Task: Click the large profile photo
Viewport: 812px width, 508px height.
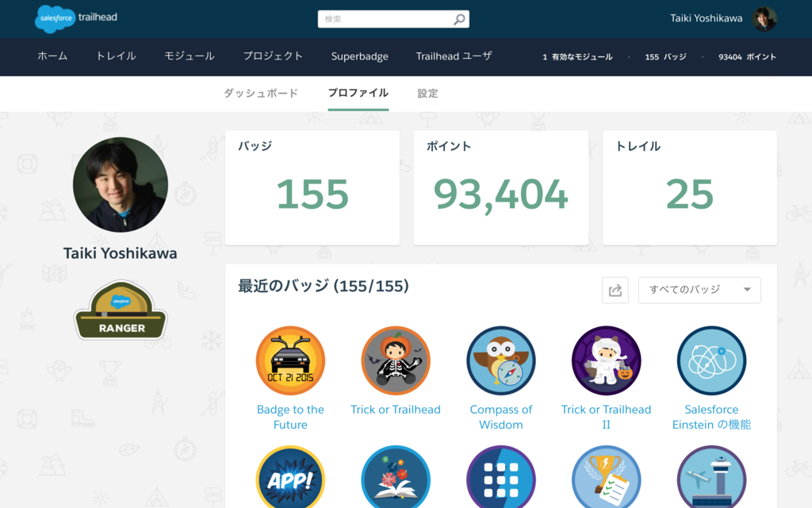Action: point(121,184)
